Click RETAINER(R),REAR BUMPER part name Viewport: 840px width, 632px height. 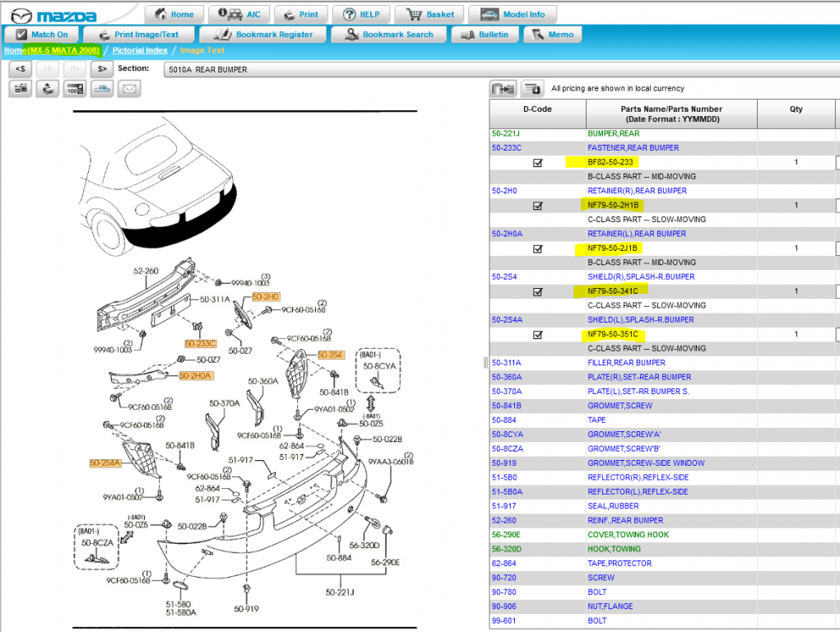click(x=637, y=191)
